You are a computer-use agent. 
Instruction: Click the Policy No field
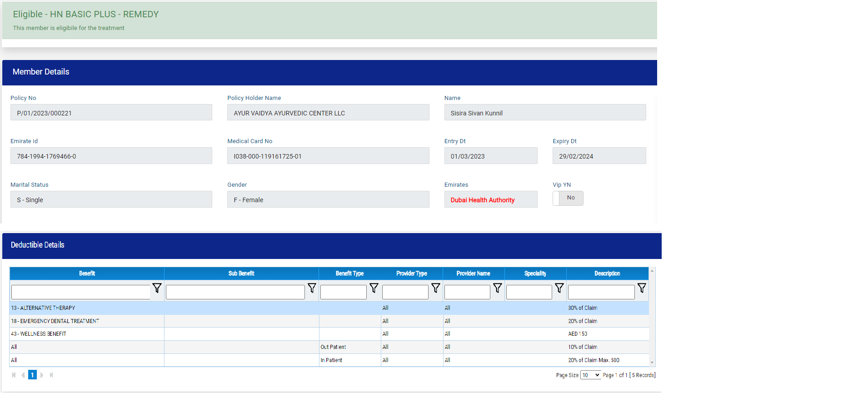point(111,113)
